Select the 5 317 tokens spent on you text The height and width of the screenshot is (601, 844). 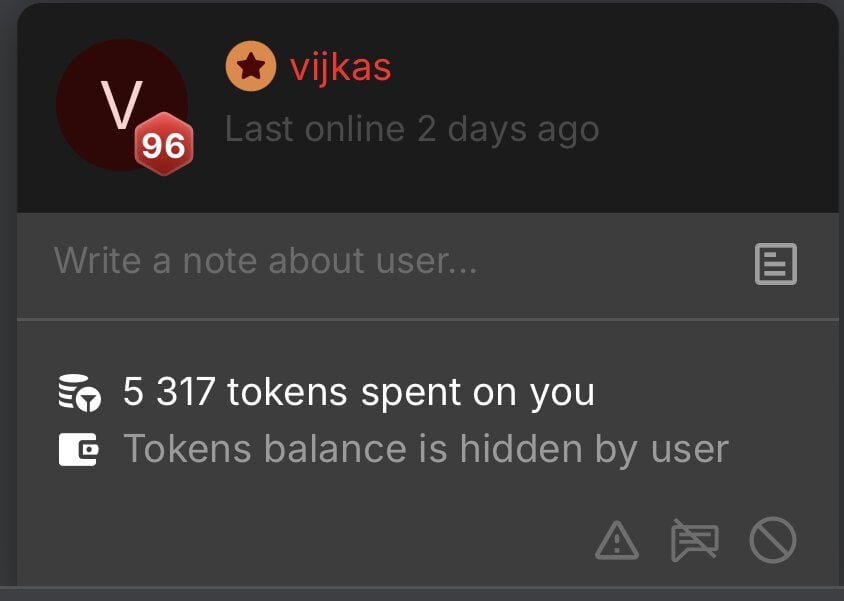tap(358, 392)
